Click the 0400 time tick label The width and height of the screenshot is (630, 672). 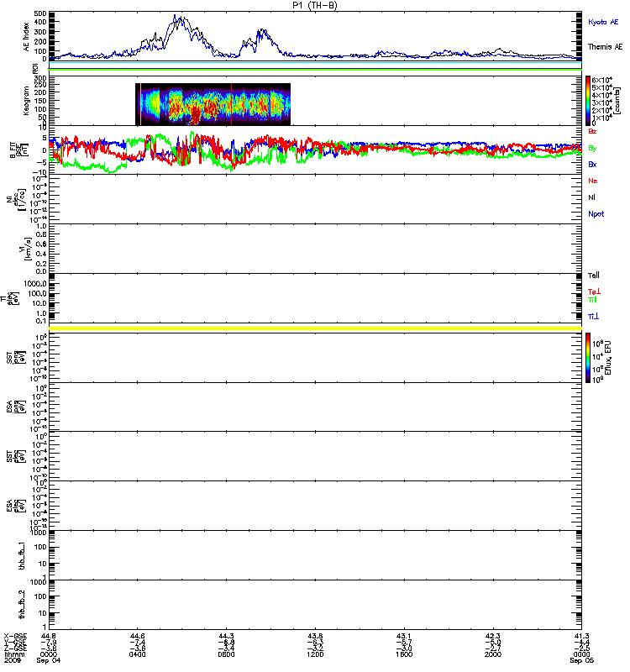coord(137,654)
